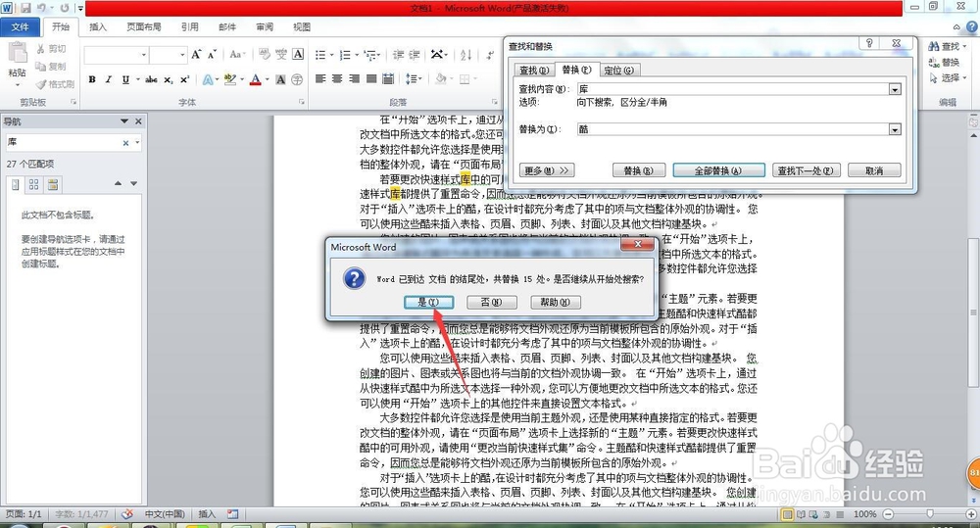Click the navigation Previous result up arrow
Screen dimensions: 980x528
[119, 183]
